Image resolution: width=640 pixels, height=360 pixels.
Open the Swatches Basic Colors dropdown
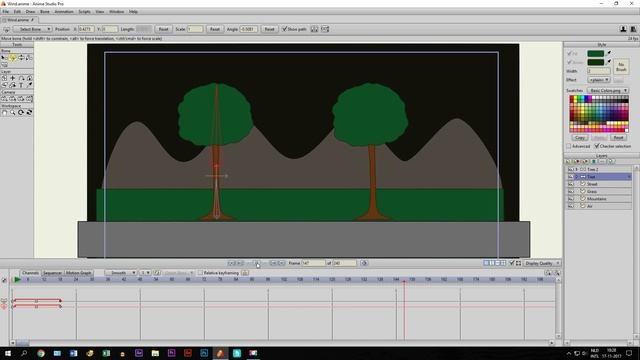608,90
